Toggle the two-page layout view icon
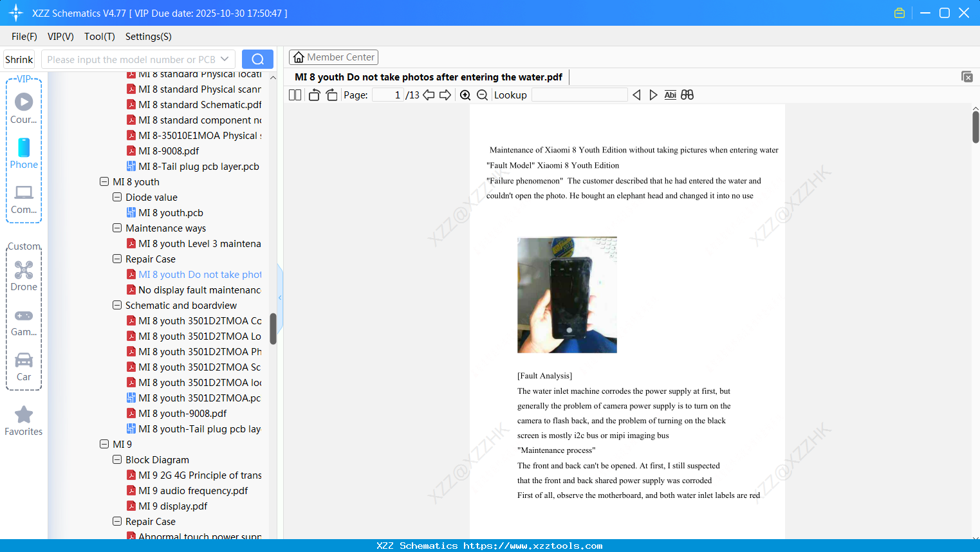980x552 pixels. tap(295, 95)
